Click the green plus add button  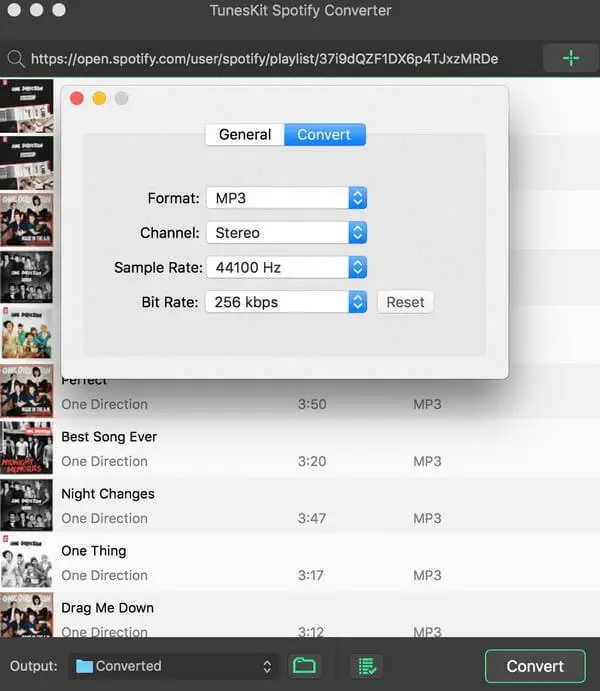[x=570, y=58]
